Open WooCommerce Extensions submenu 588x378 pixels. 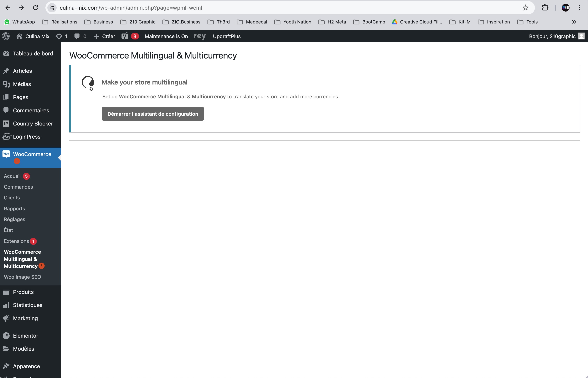point(30,241)
